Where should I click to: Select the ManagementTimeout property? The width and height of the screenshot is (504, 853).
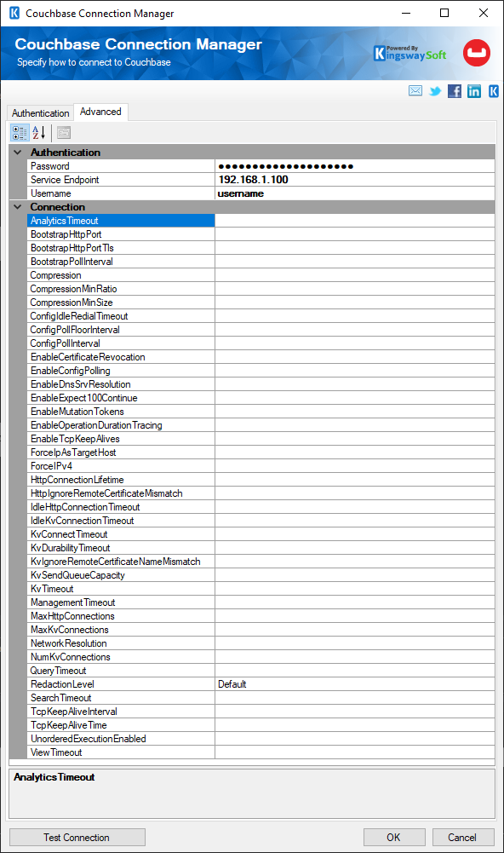coord(121,602)
